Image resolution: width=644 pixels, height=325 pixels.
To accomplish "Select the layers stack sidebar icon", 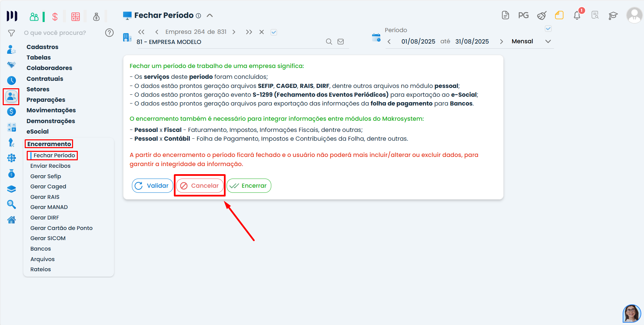I will coord(11,189).
